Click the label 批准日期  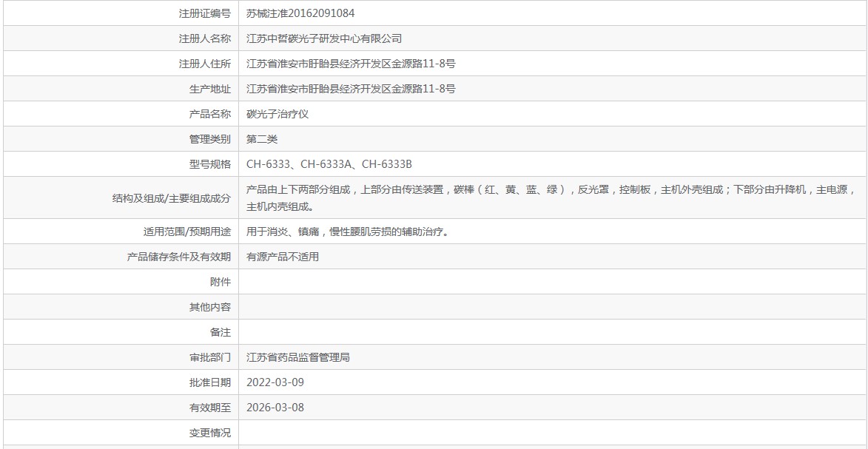coord(210,382)
